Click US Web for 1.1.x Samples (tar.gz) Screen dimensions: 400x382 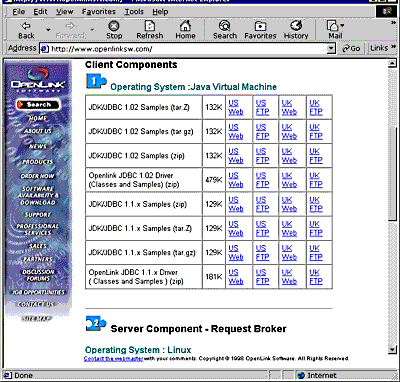[236, 253]
